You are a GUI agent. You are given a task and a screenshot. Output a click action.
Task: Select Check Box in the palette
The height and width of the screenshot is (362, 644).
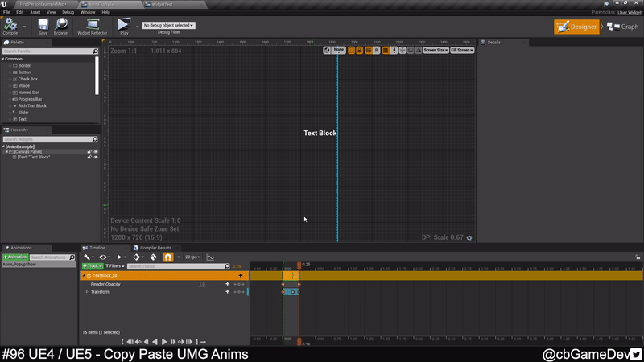point(27,79)
